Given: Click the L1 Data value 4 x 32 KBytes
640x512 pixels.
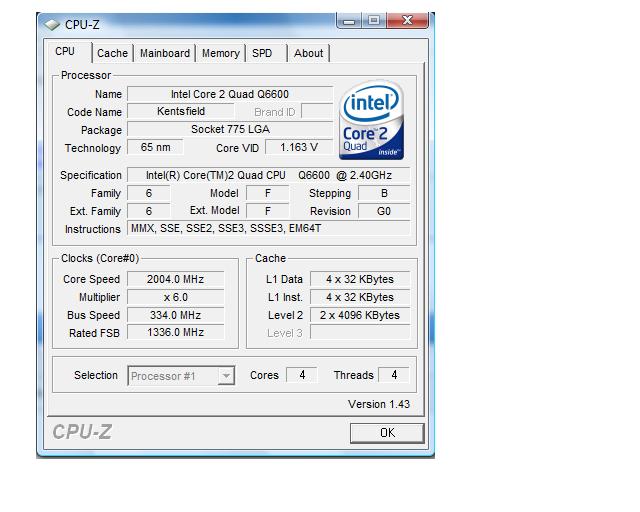Looking at the screenshot, I should [x=360, y=279].
